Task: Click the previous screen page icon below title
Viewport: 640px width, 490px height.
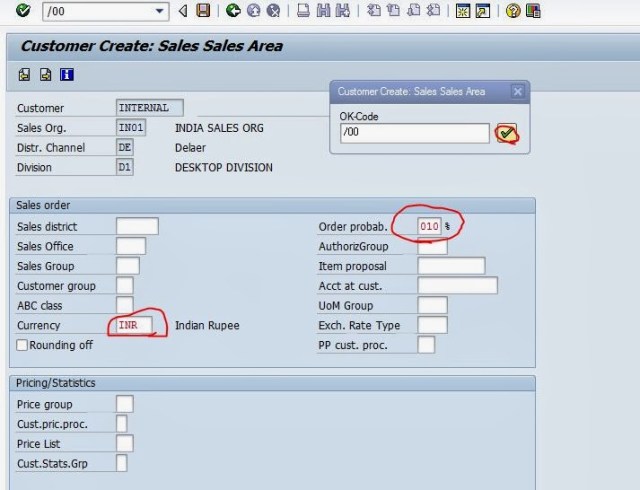Action: pyautogui.click(x=24, y=75)
